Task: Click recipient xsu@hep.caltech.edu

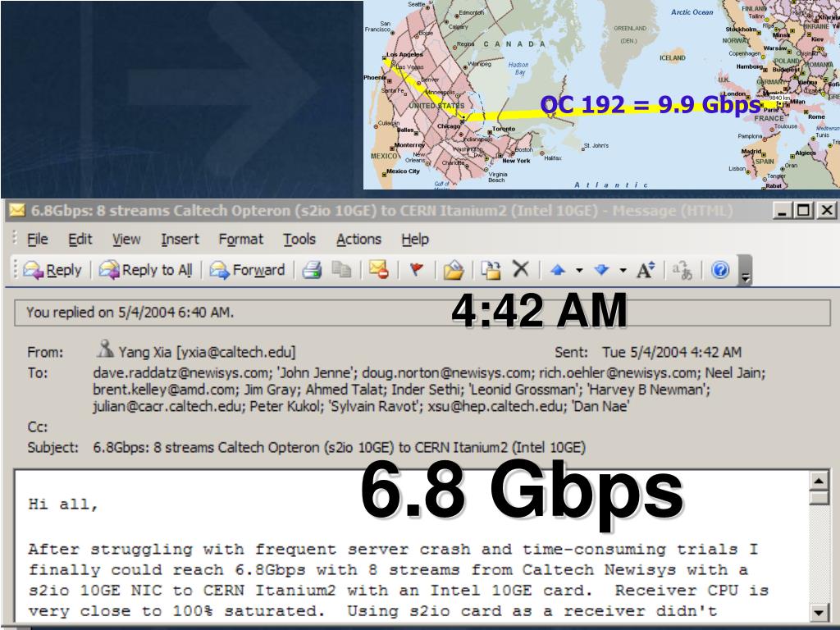Action: pos(496,407)
